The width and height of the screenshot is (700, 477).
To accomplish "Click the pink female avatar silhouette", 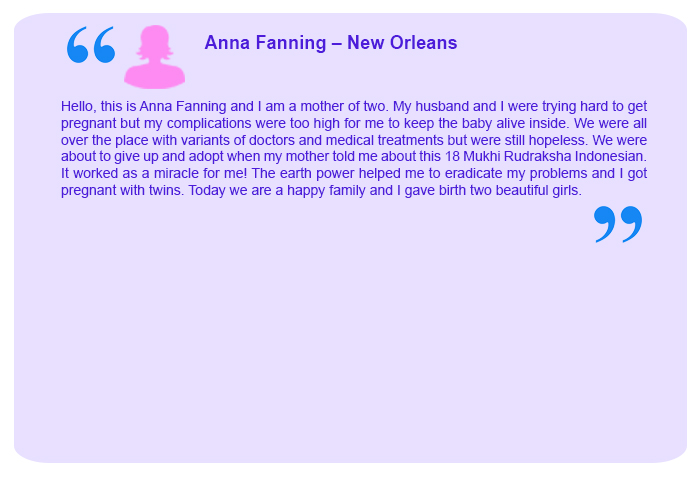I will [x=155, y=57].
